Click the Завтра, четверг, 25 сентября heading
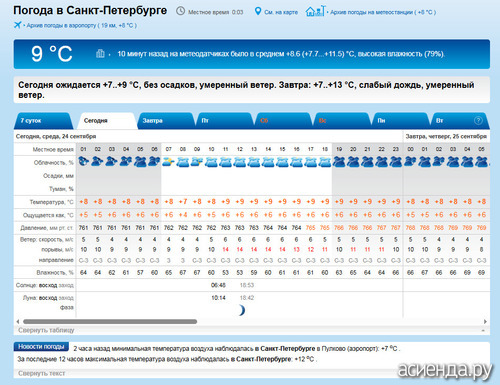The image size is (500, 385). coord(446,136)
